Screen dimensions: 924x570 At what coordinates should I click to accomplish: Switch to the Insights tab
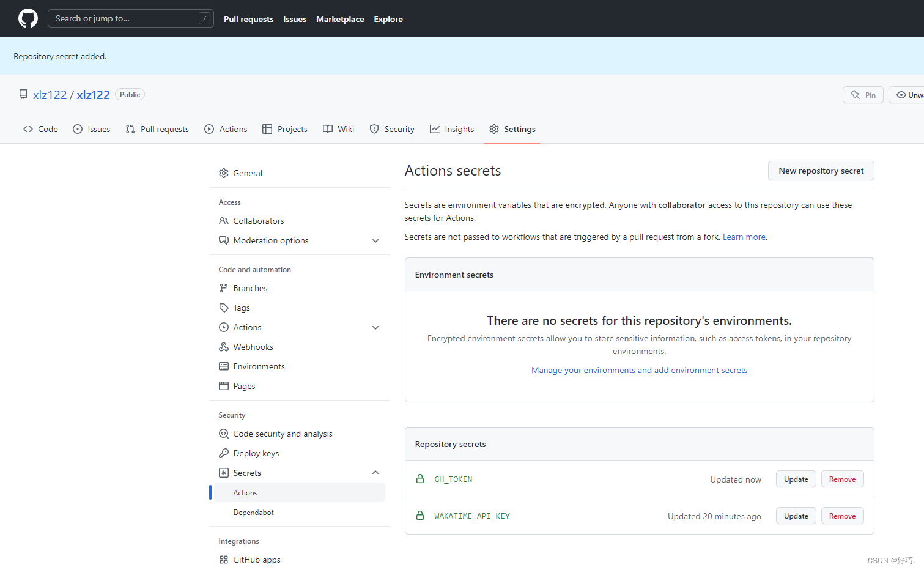452,129
